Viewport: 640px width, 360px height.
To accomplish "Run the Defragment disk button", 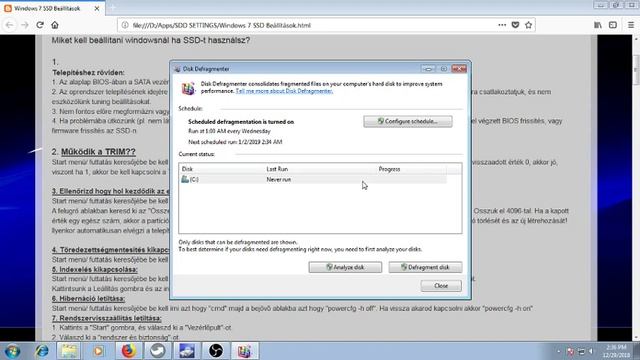I will [425, 267].
